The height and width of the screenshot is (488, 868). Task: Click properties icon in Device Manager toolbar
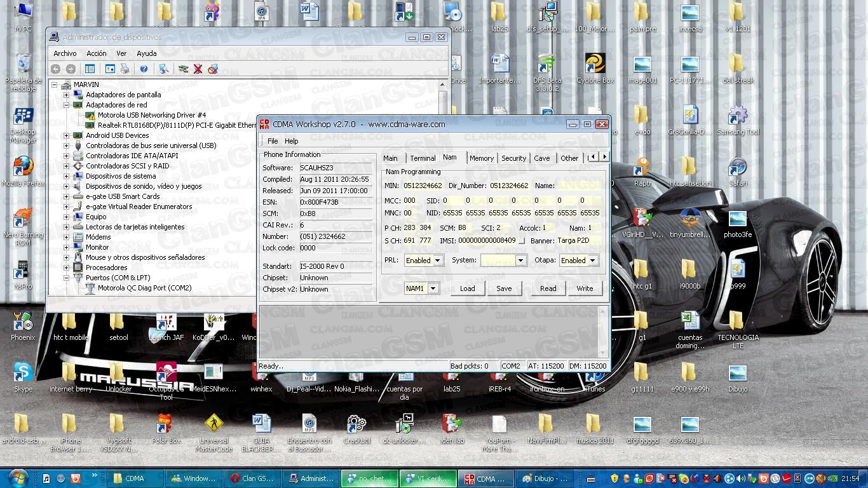110,69
